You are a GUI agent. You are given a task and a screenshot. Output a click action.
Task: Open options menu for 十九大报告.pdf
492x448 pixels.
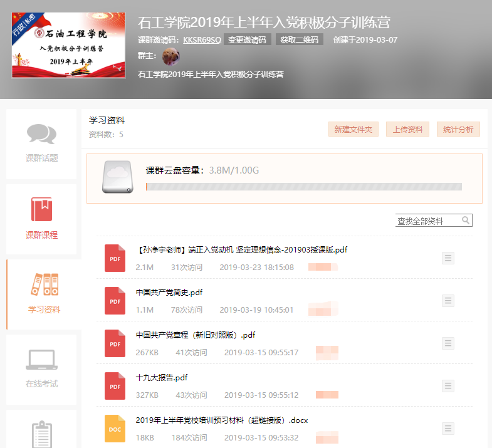448,385
